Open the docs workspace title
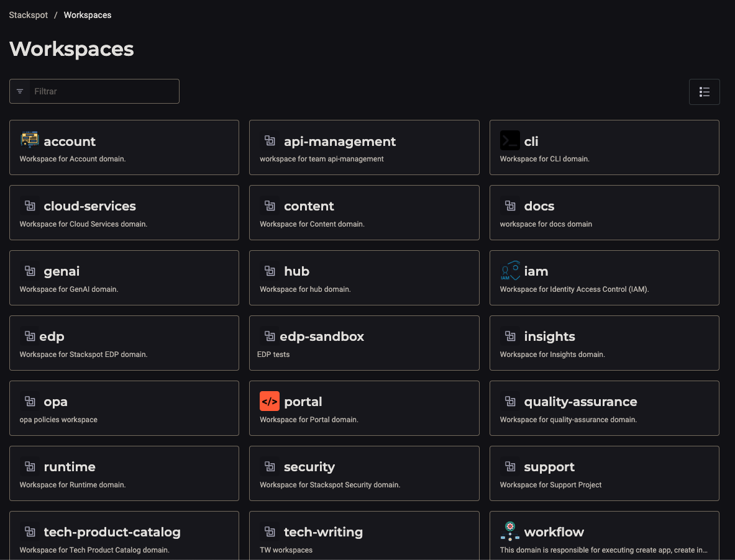 coord(539,206)
